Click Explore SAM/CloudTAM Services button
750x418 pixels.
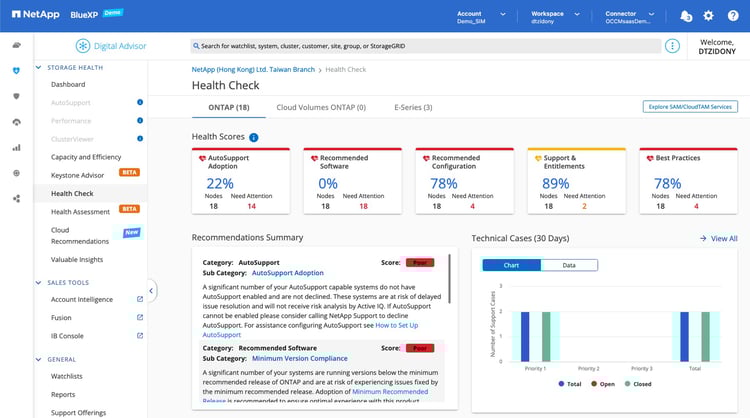pos(689,107)
